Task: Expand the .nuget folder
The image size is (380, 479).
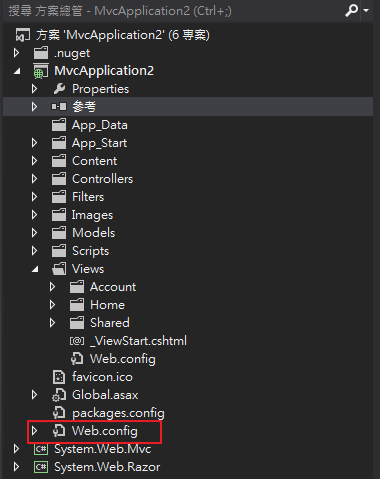Action: coord(16,53)
